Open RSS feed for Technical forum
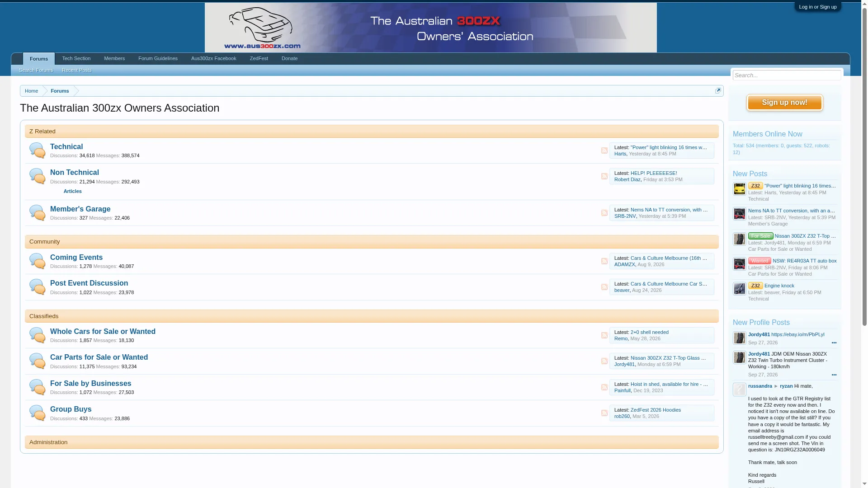 (x=604, y=150)
